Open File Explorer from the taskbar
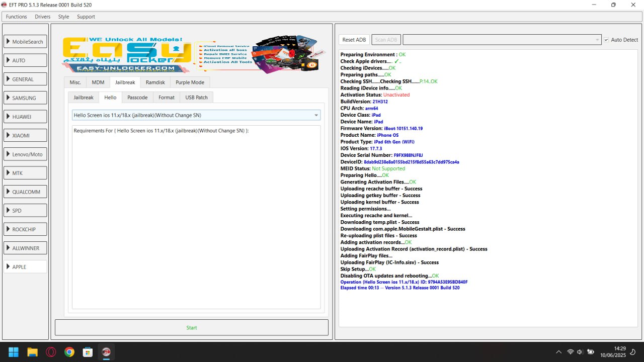The image size is (644, 362). pos(32,352)
